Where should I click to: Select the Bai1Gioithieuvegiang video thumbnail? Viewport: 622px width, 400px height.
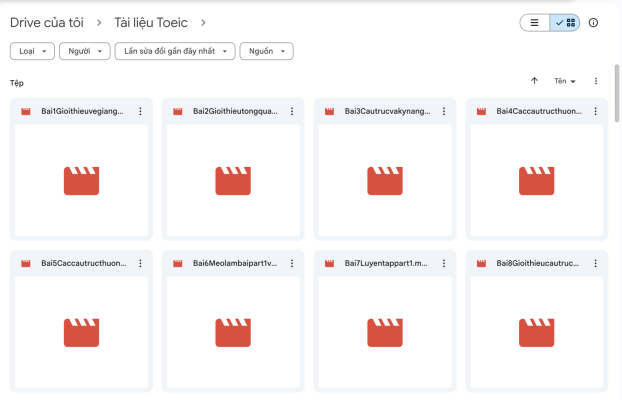click(x=81, y=181)
